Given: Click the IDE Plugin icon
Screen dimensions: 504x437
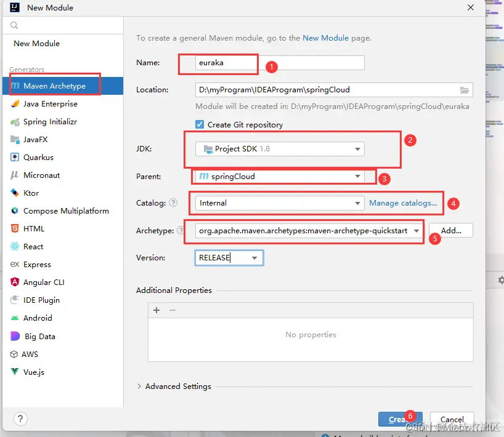Looking at the screenshot, I should coord(15,300).
